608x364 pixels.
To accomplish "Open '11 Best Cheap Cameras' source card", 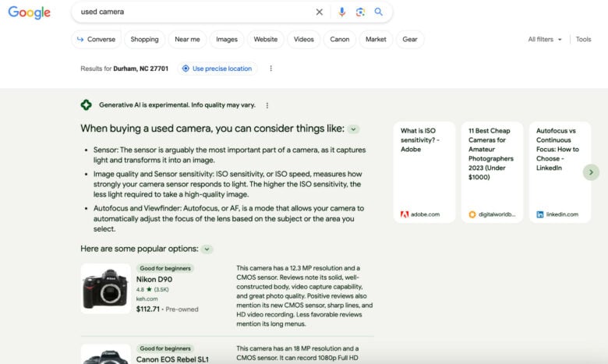I will [492, 172].
